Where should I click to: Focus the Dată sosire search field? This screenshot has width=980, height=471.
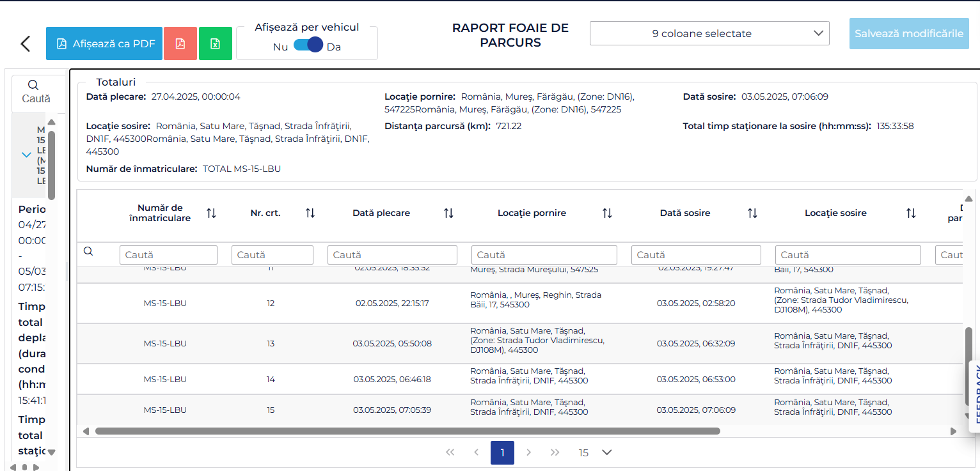696,254
